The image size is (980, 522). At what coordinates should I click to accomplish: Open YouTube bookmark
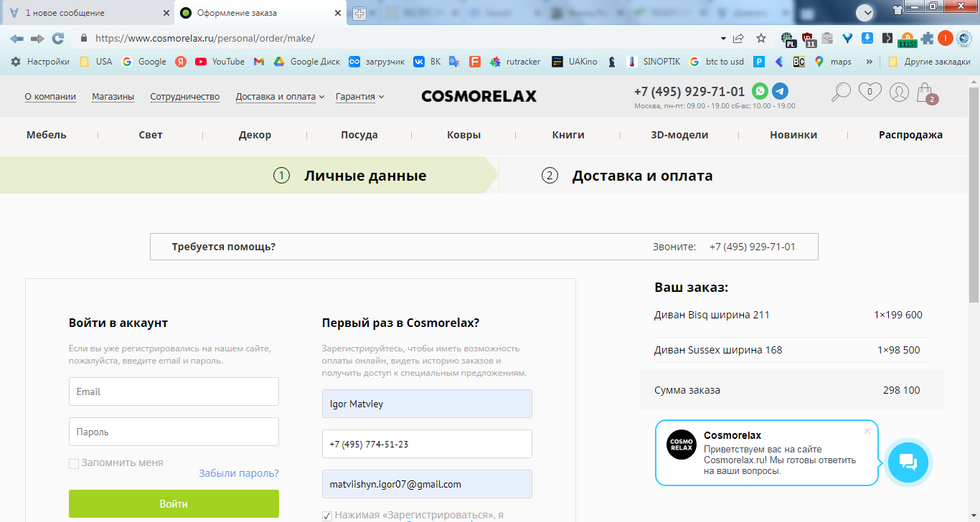(x=220, y=62)
